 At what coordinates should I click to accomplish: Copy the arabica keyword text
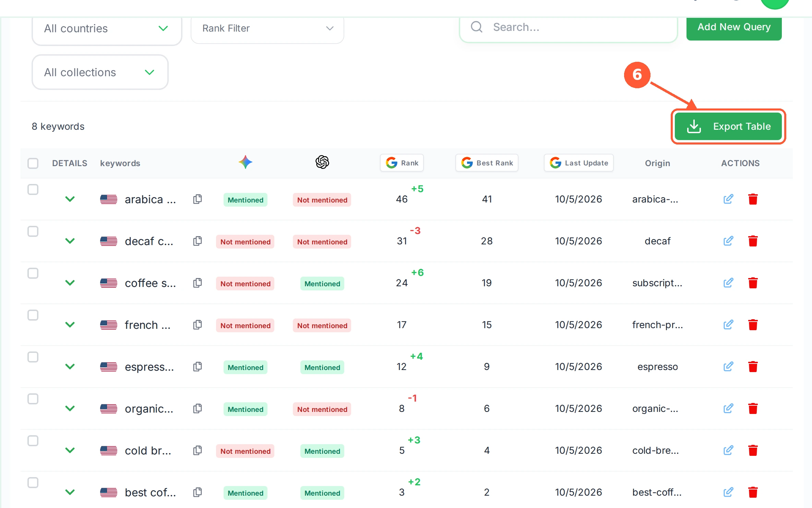tap(198, 199)
